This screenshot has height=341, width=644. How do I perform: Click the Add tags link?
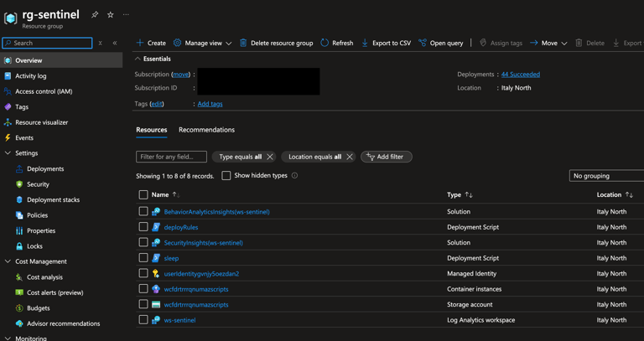point(210,104)
